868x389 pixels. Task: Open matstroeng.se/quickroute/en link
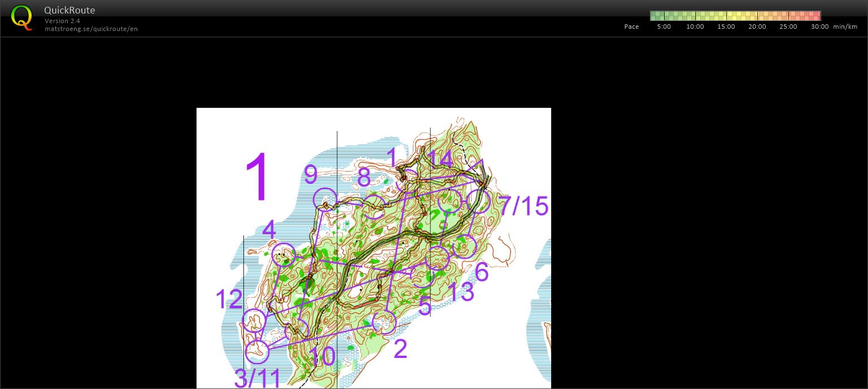pyautogui.click(x=91, y=29)
